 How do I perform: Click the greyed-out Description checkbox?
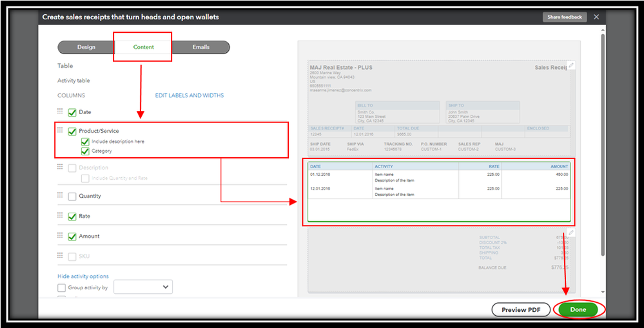click(72, 168)
